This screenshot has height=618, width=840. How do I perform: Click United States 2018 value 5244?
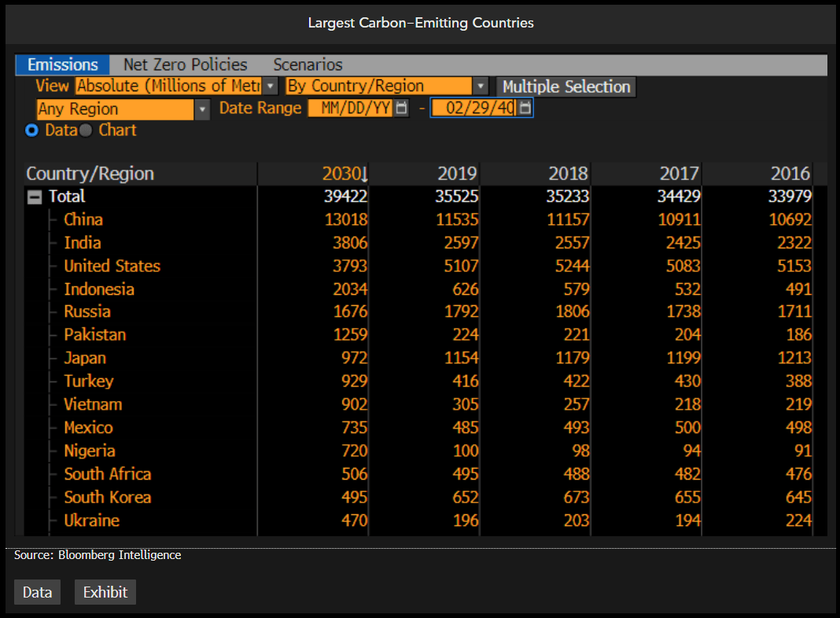coord(572,267)
